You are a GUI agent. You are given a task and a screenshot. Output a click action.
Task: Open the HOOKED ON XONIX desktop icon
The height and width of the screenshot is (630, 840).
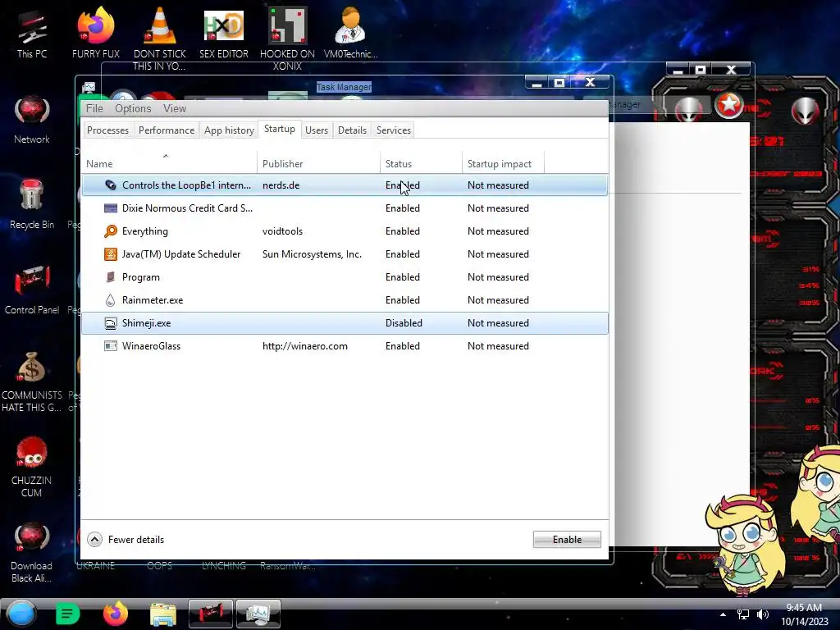coord(287,39)
